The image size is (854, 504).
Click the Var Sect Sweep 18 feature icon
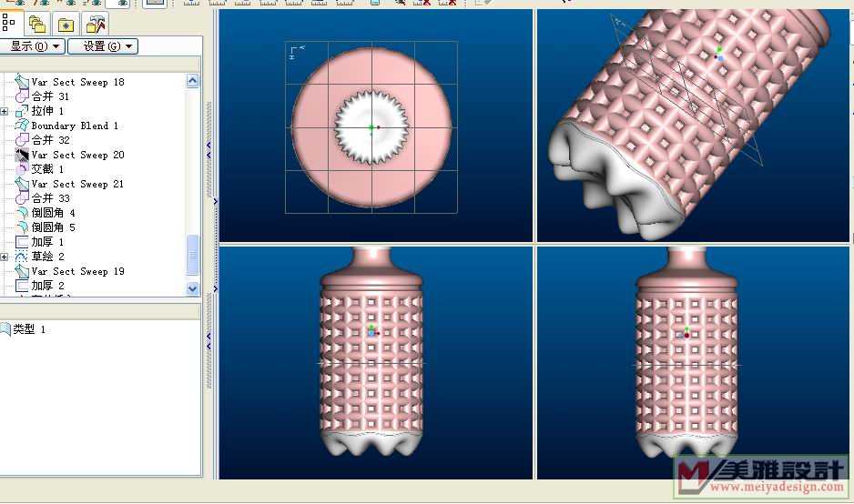pyautogui.click(x=21, y=82)
